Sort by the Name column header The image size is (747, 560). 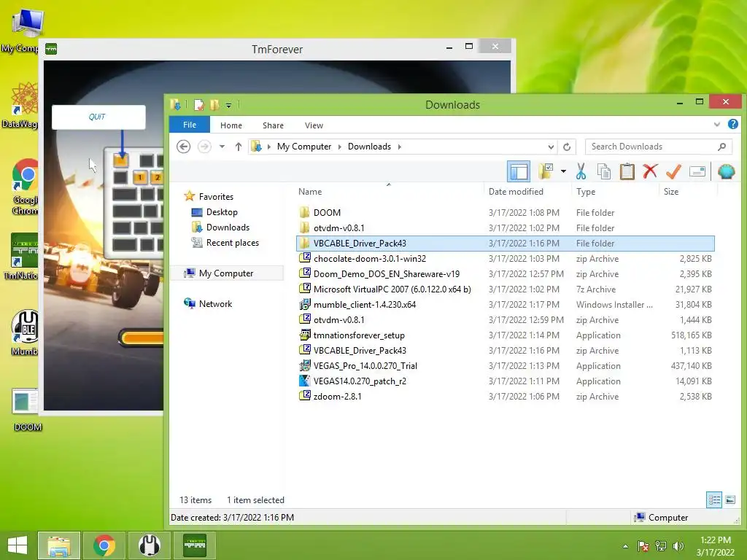(x=310, y=192)
